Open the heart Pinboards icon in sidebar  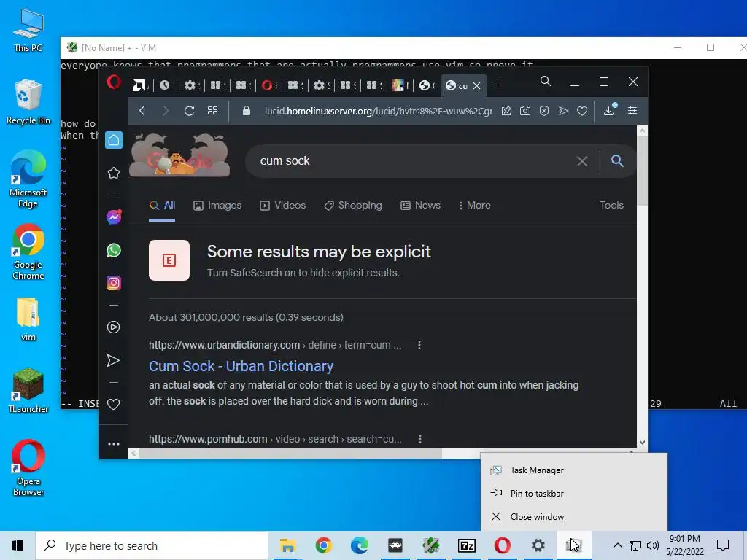[113, 404]
